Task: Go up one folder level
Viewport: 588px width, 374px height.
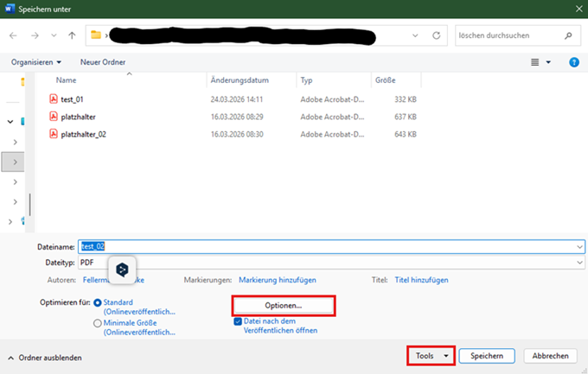Action: click(72, 35)
